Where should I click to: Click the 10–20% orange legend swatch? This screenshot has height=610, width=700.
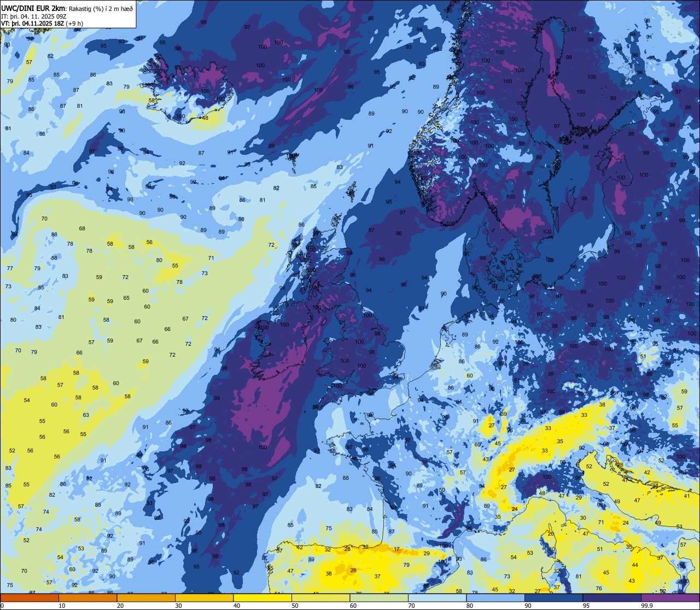(87, 597)
